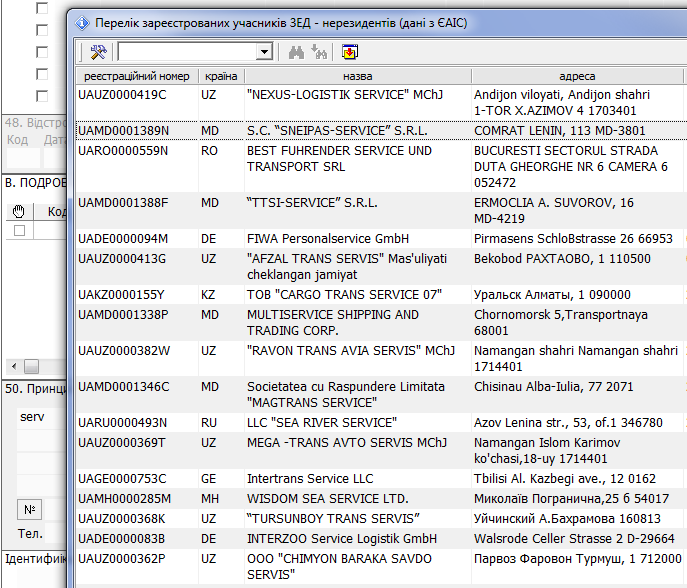Click name 'BEST FUHRENDER SERVICE UND TRANSPORT SRL'
Viewport: 687px width, 588px height.
click(x=339, y=159)
